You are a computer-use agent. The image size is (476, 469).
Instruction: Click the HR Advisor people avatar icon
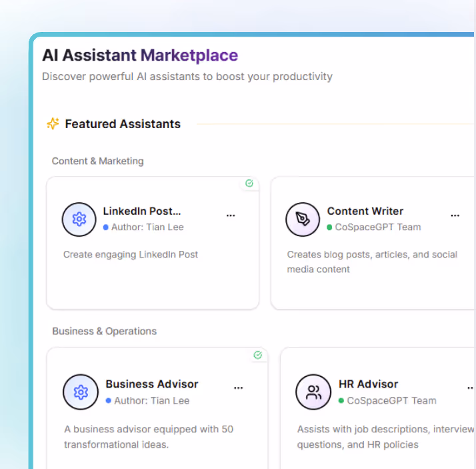[x=313, y=392]
